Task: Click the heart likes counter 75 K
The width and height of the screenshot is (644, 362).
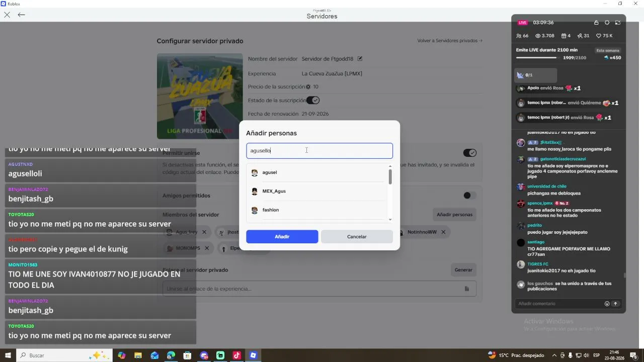Action: pyautogui.click(x=604, y=36)
